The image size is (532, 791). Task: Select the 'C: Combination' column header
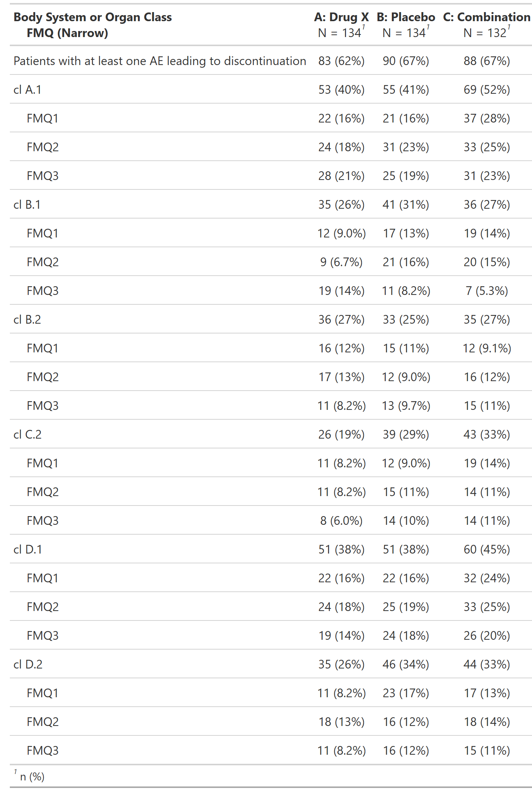pyautogui.click(x=487, y=17)
